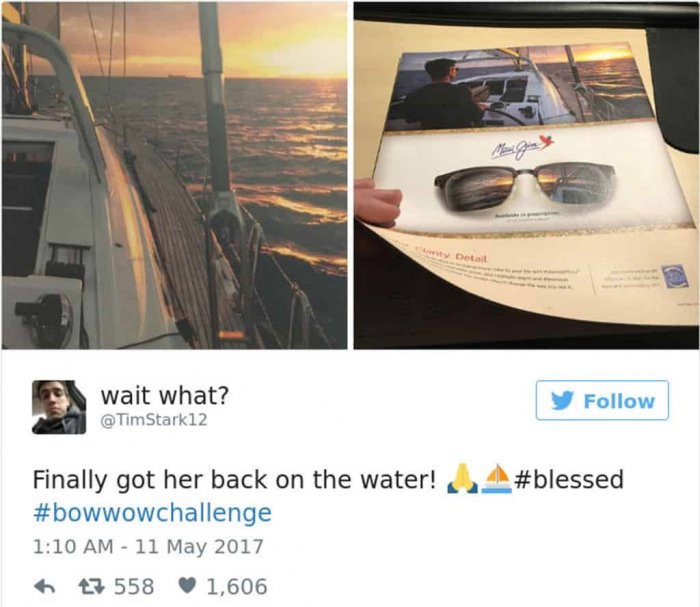
Task: Open the user profile avatar
Action: tap(59, 407)
